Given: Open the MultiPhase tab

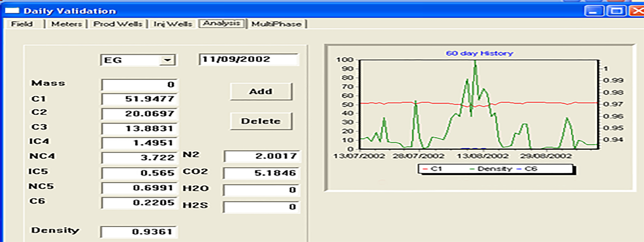Looking at the screenshot, I should [x=276, y=24].
